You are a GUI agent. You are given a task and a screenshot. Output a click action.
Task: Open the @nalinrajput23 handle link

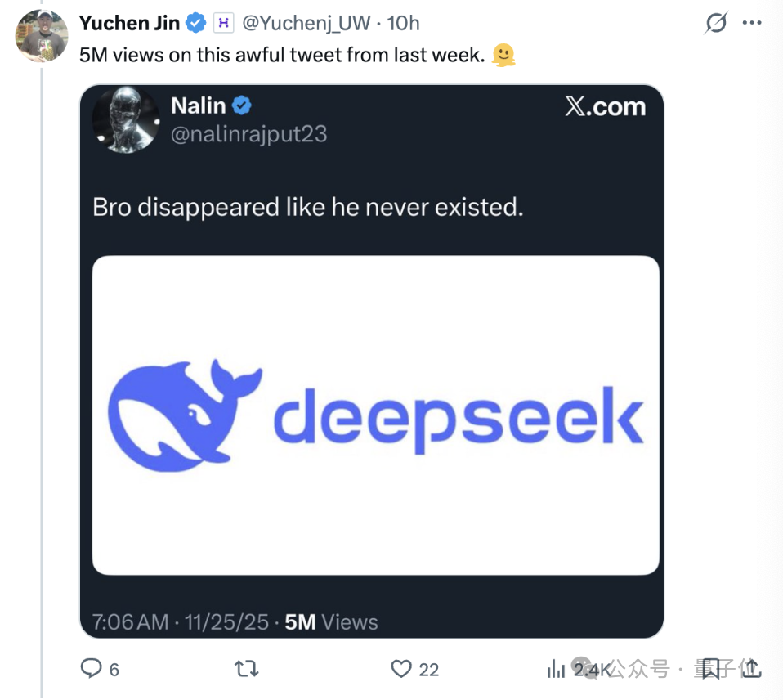click(248, 134)
